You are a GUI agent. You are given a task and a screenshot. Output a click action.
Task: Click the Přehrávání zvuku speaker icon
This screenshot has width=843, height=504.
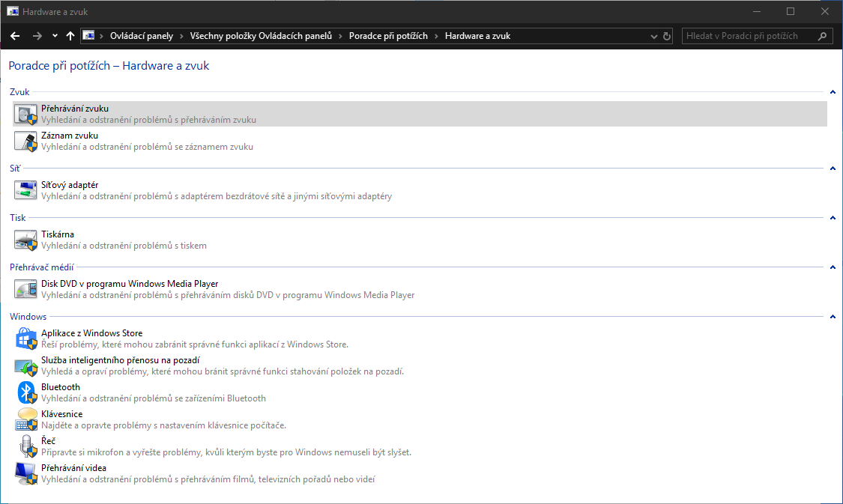tap(26, 114)
